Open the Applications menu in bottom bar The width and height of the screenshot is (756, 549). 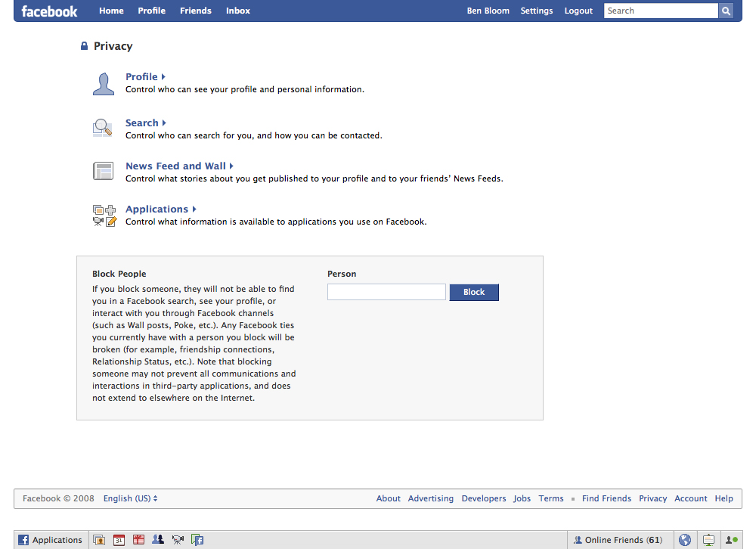pos(50,540)
